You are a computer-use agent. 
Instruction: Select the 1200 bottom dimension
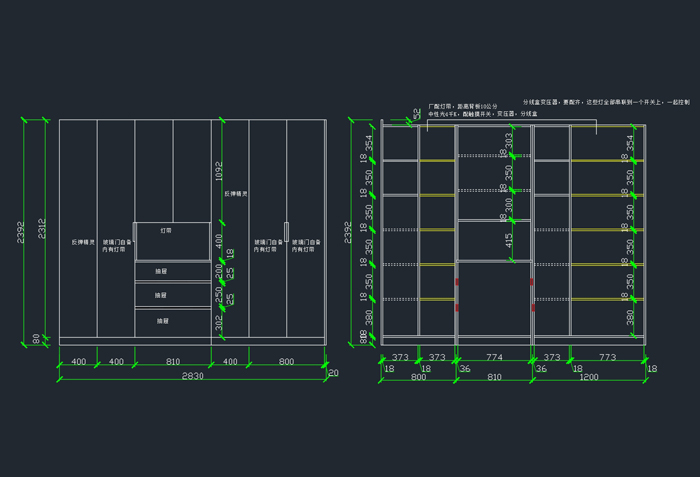588,379
